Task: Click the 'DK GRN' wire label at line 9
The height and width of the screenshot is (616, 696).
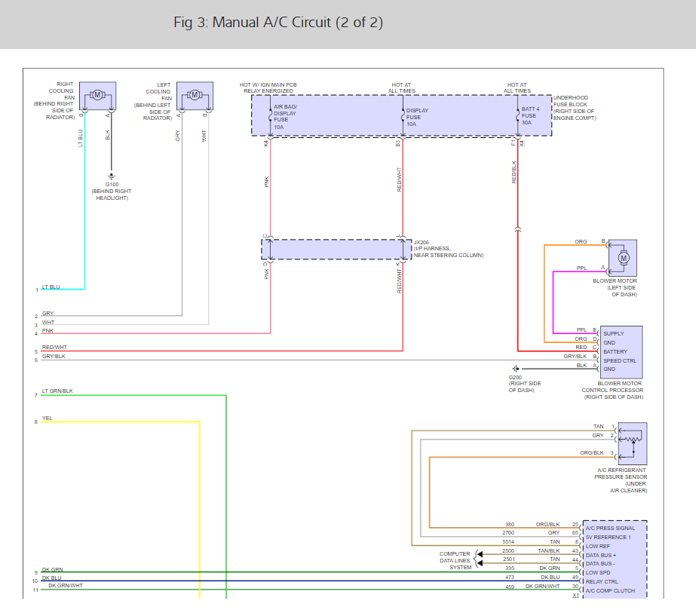Action: [x=52, y=569]
